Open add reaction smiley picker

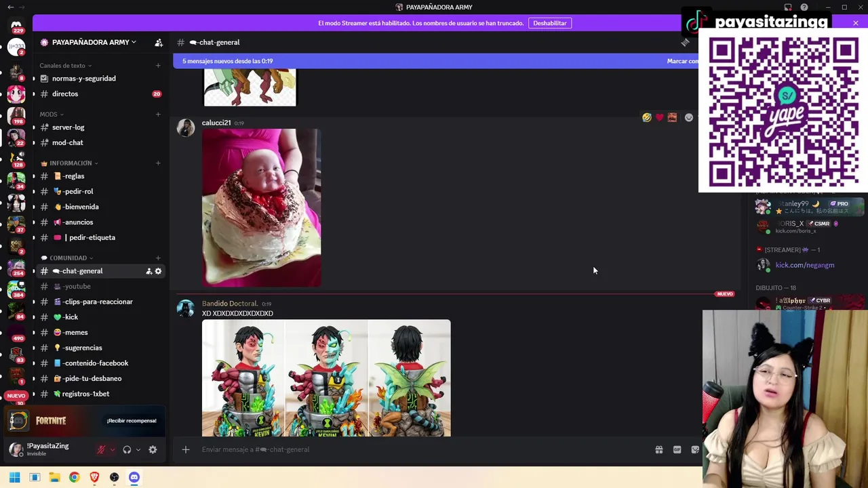689,117
